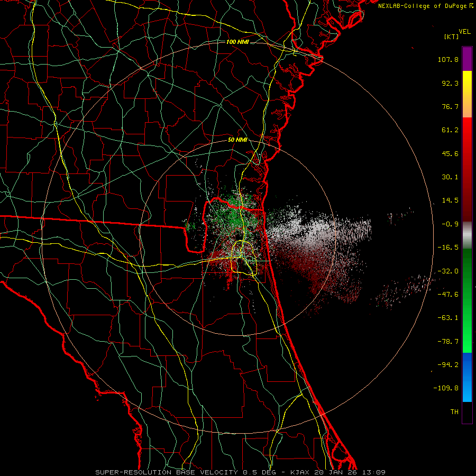Click the -94.2 legend value

click(448, 364)
